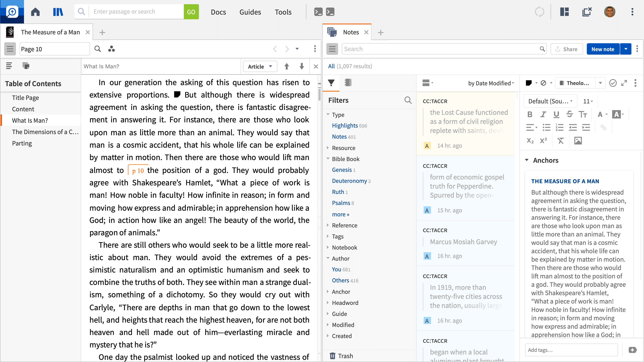Expand the note editor to full size

624,83
